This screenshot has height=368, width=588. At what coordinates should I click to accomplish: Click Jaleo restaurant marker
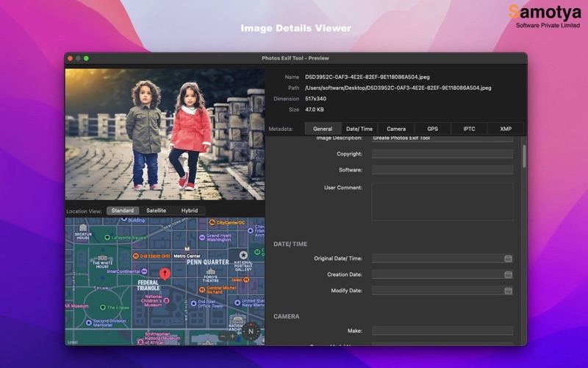[x=246, y=280]
